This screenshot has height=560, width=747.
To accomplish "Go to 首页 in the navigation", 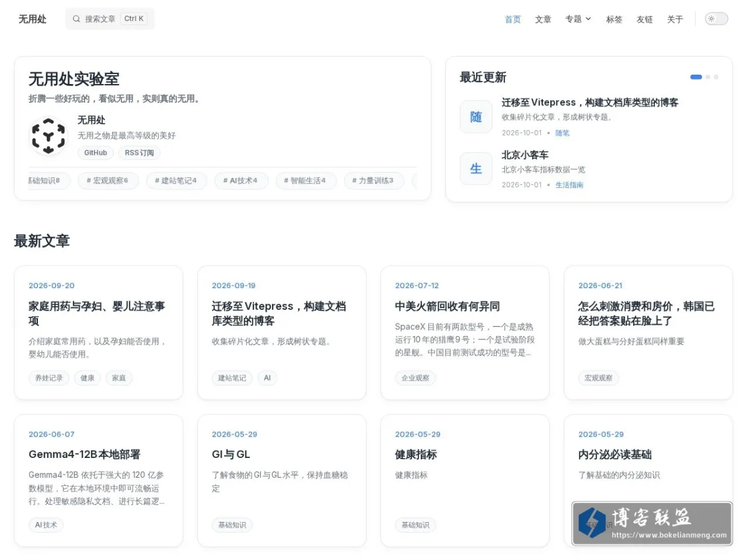I will point(513,19).
